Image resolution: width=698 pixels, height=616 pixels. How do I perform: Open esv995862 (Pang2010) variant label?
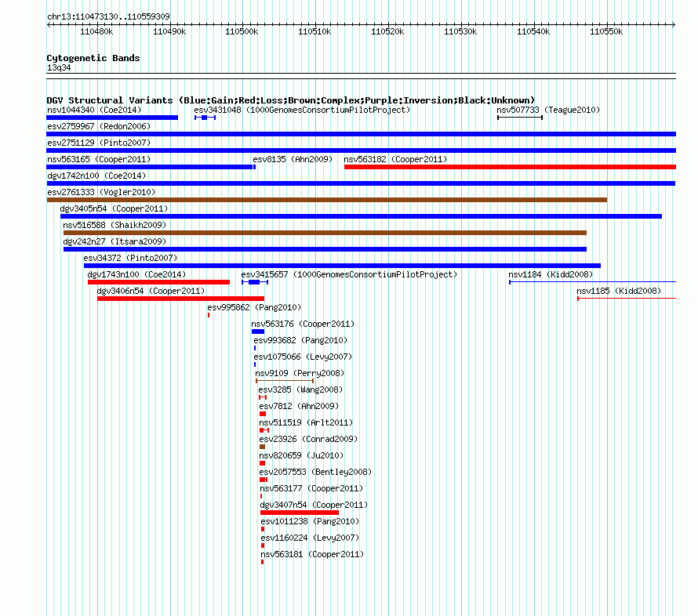(254, 307)
